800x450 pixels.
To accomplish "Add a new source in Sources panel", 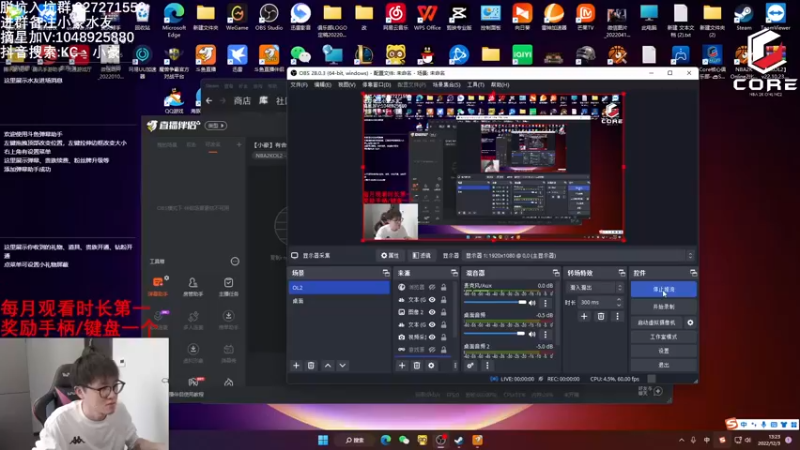I will (402, 365).
